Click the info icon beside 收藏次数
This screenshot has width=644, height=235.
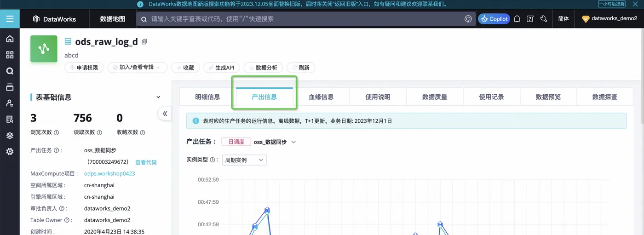(143, 132)
